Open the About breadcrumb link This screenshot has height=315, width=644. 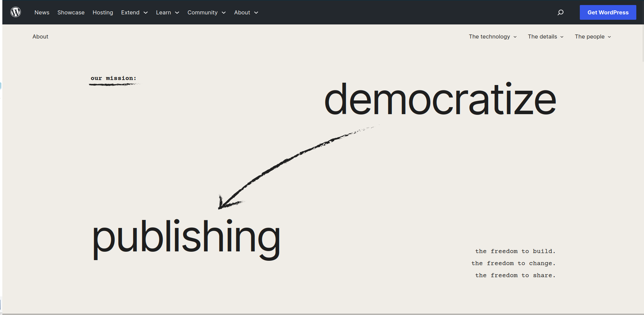[40, 36]
